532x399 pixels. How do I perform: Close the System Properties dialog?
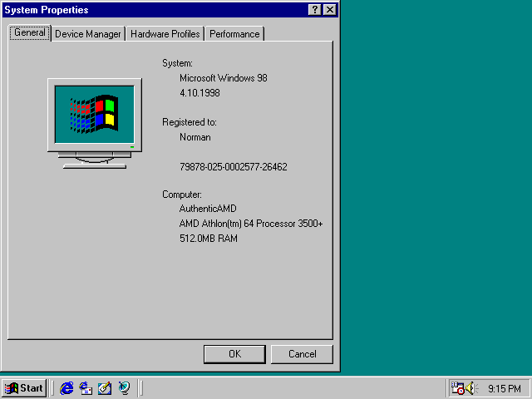[330, 9]
